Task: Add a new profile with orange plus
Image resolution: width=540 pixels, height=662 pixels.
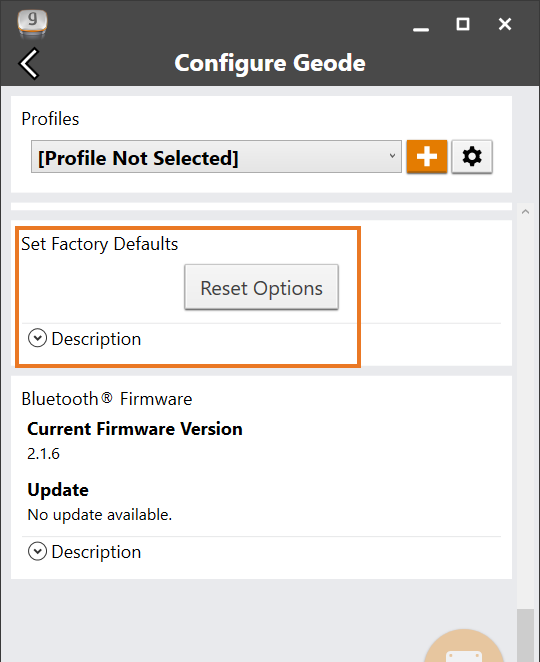Action: tap(426, 157)
